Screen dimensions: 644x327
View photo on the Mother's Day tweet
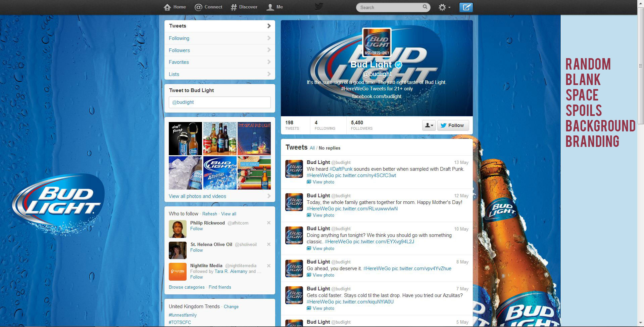coord(320,215)
